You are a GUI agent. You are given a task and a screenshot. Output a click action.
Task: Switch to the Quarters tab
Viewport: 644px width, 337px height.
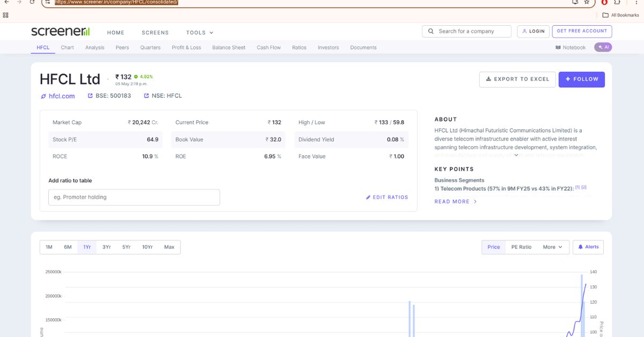[x=150, y=47]
